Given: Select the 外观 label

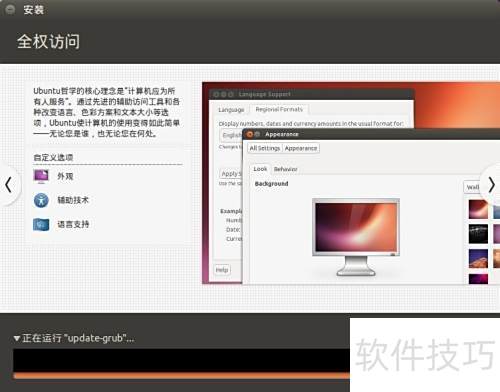Looking at the screenshot, I should tap(65, 176).
